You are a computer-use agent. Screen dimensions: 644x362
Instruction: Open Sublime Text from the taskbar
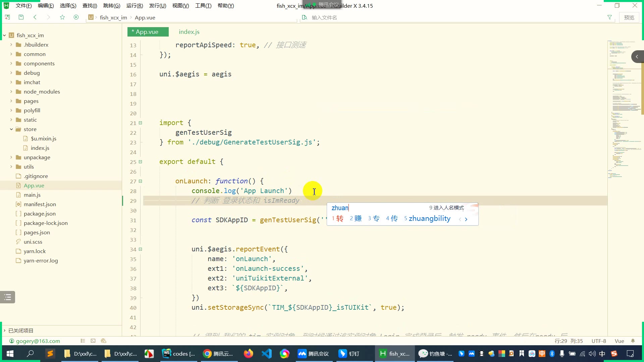click(50, 354)
